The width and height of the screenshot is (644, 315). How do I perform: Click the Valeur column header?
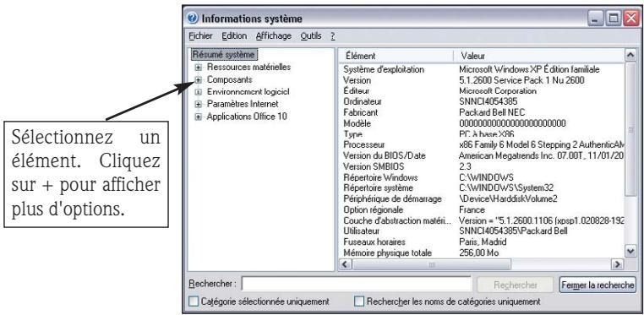click(538, 56)
